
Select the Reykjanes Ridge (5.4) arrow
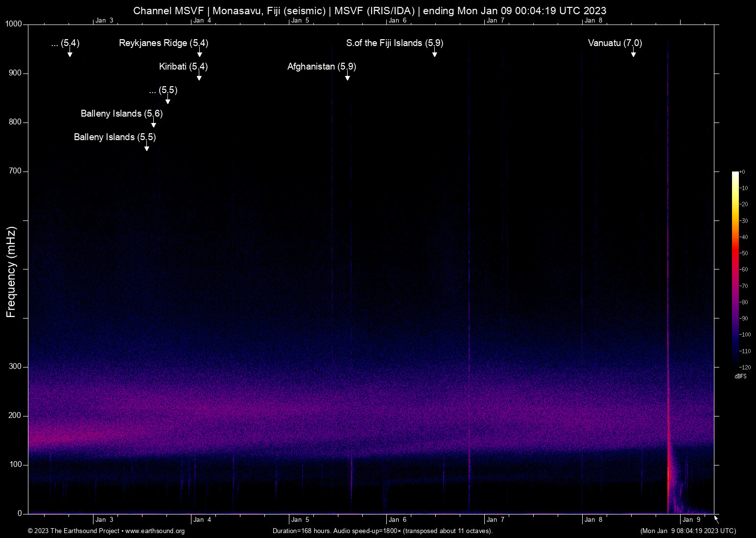coord(199,53)
